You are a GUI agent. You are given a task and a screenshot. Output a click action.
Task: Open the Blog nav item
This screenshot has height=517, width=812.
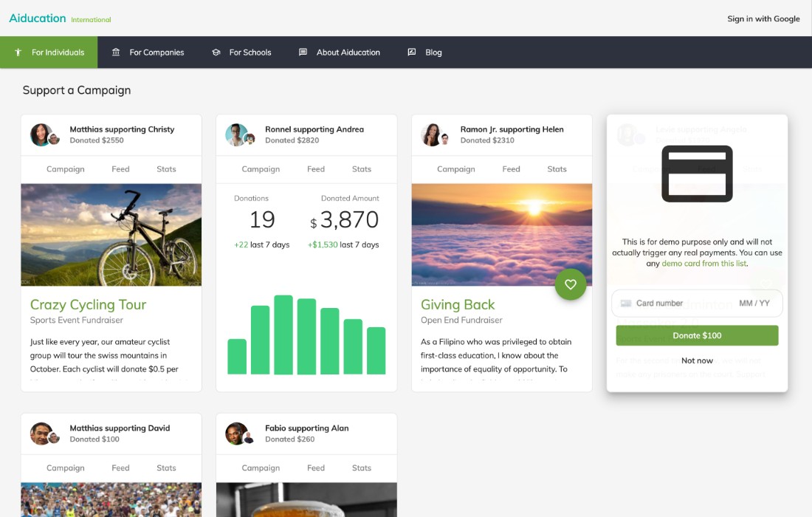point(425,52)
